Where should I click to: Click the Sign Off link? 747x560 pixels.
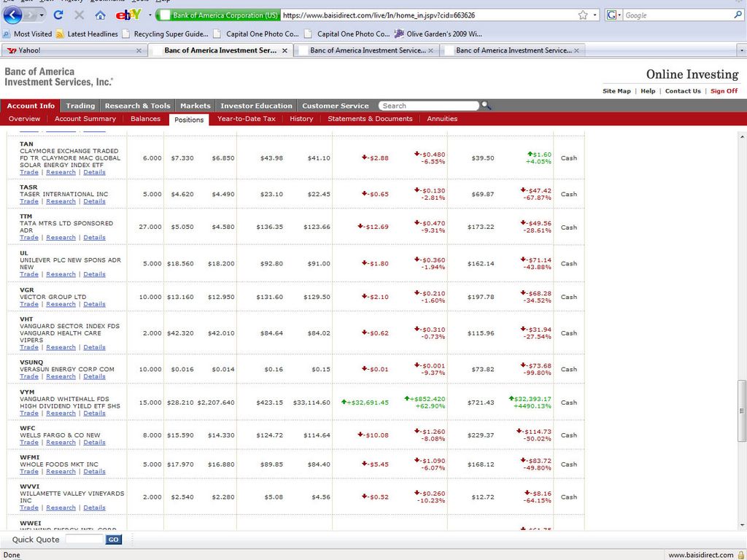pos(724,91)
